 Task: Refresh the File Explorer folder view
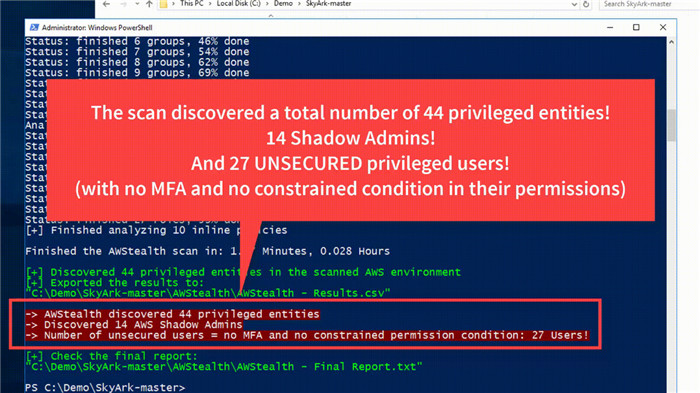(586, 4)
